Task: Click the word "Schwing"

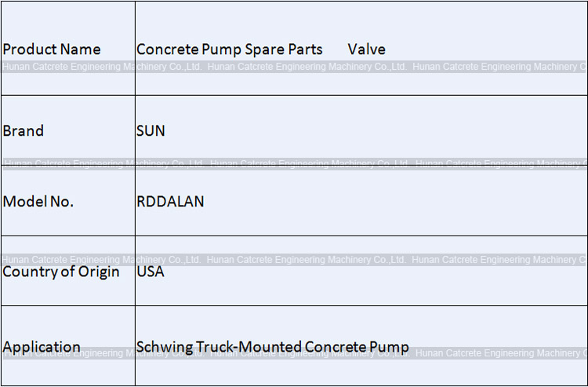Action: [162, 347]
